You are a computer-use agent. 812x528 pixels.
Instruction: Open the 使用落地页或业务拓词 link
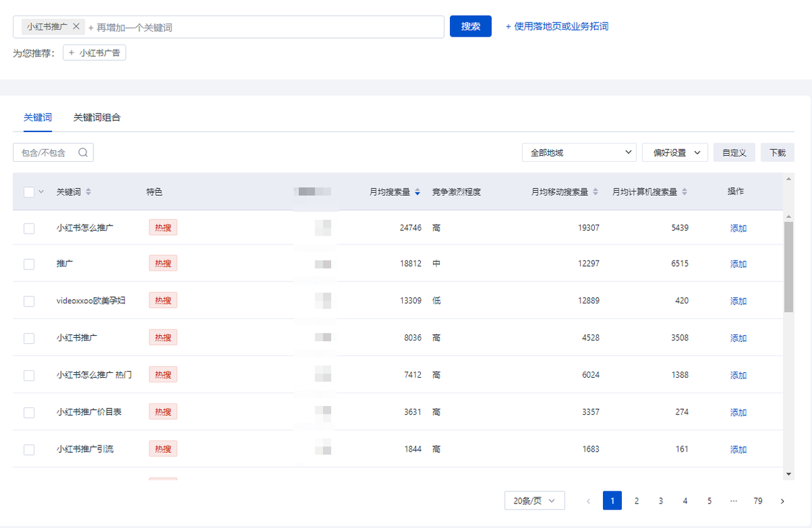click(x=556, y=26)
